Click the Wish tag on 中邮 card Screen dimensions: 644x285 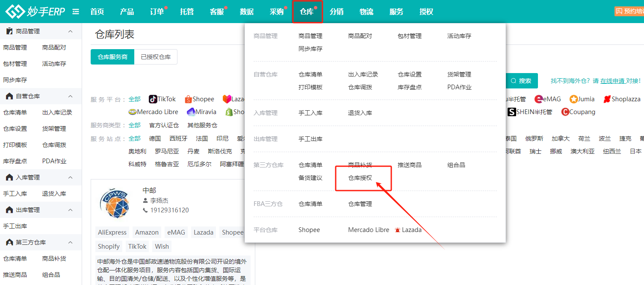[x=162, y=247]
